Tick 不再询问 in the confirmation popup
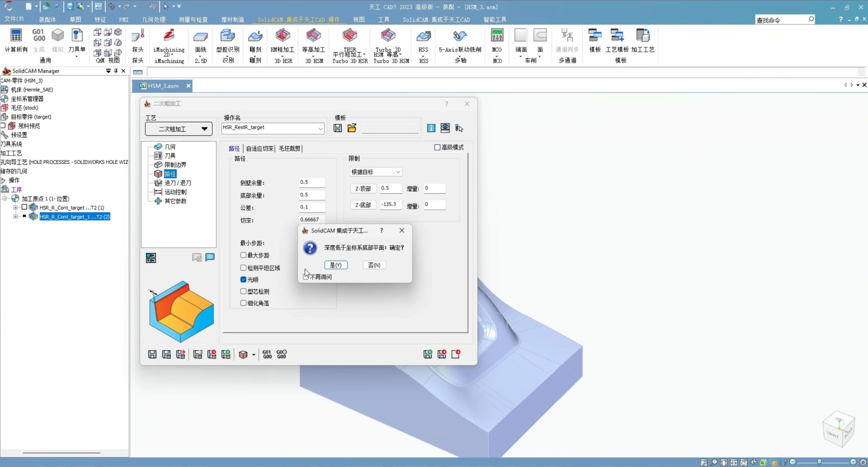868x467 pixels. [x=305, y=277]
